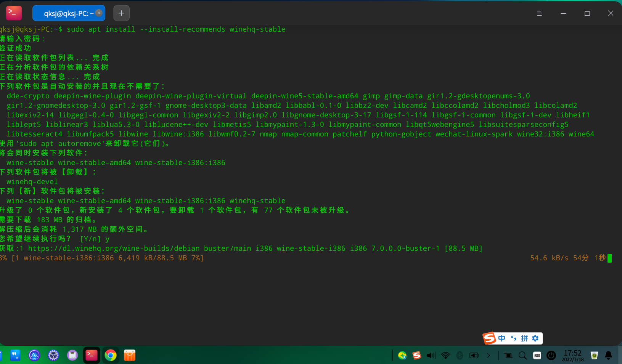Open the clock showing 17:52
Image resolution: width=622 pixels, height=364 pixels.
pyautogui.click(x=572, y=356)
